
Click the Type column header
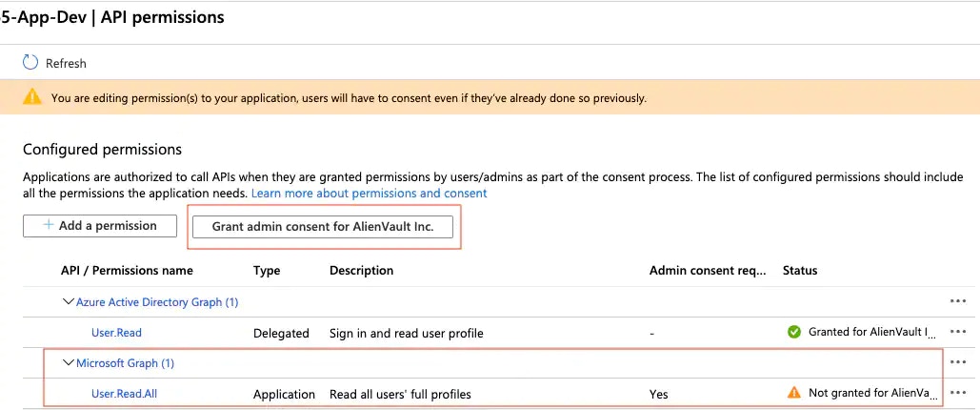pyautogui.click(x=267, y=271)
